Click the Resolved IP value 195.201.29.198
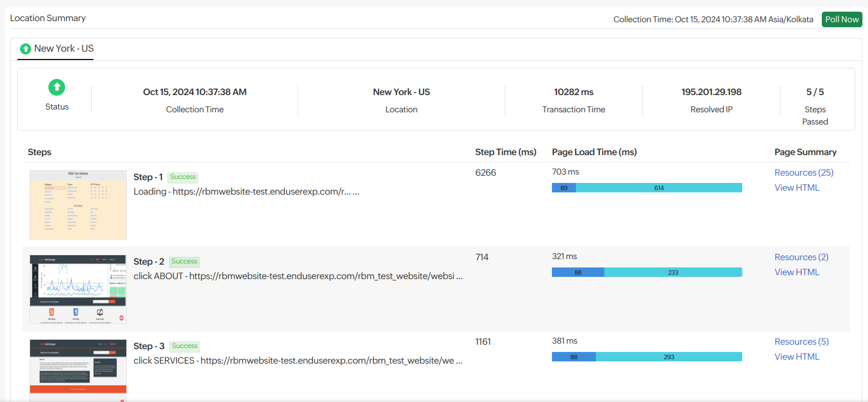Viewport: 868px width, 402px height. pos(711,92)
